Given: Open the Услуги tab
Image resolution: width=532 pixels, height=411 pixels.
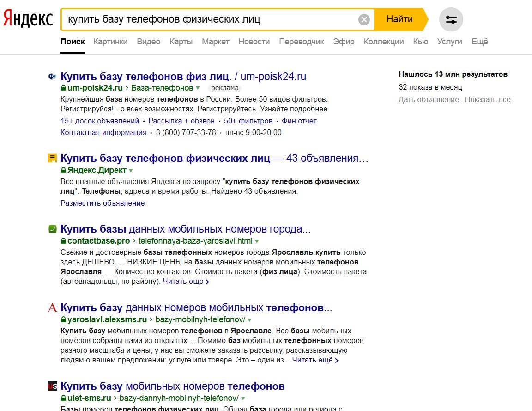Looking at the screenshot, I should (x=449, y=42).
